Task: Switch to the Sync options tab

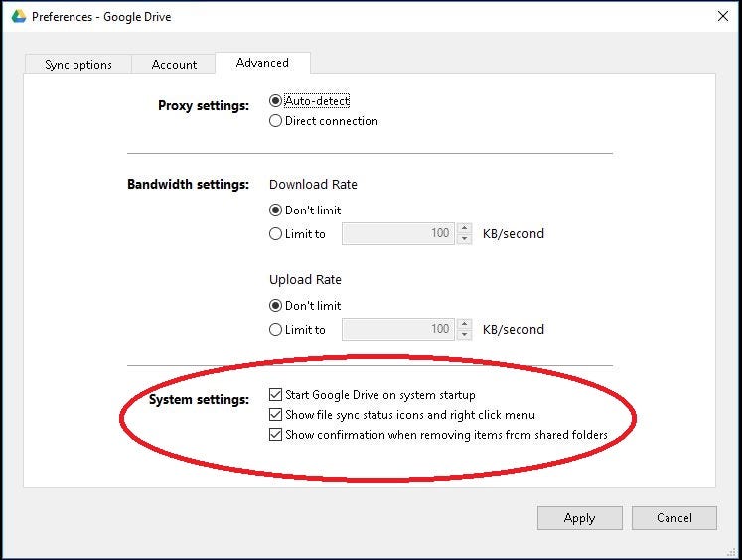Action: 78,65
